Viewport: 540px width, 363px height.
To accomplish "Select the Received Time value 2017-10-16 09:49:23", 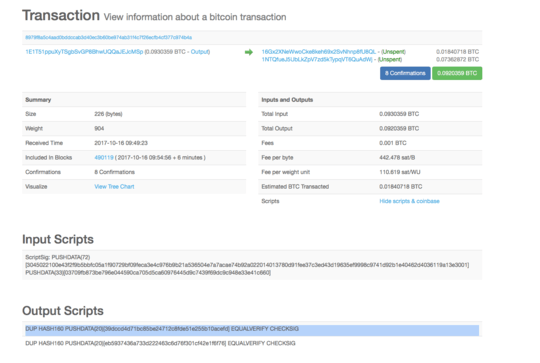I will (x=121, y=143).
